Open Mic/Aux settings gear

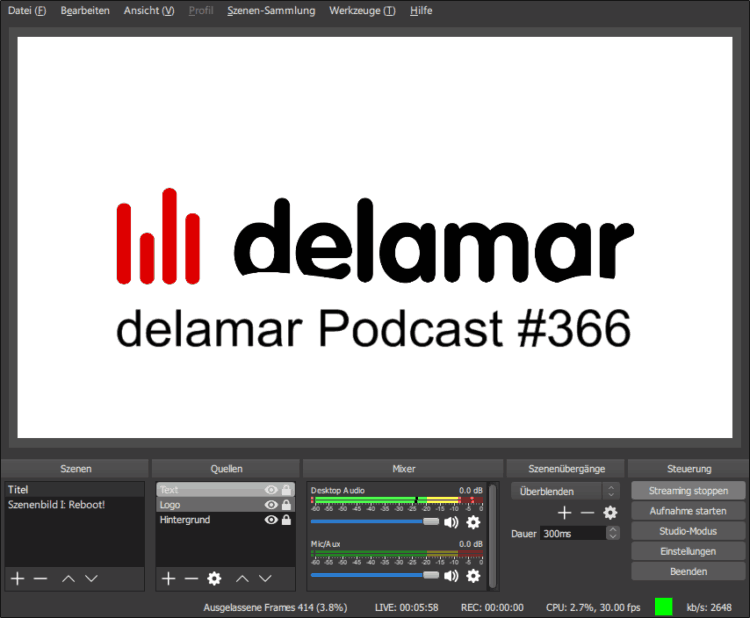[473, 576]
